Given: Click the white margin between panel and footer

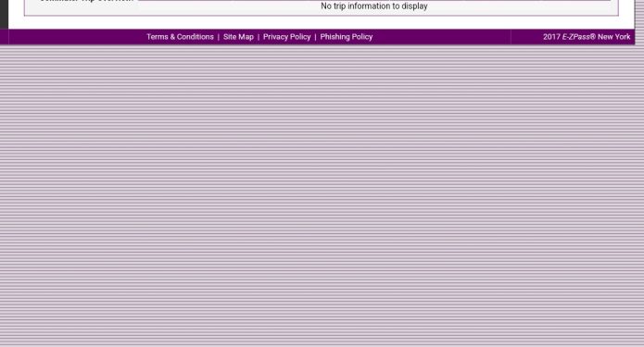Looking at the screenshot, I should coord(322,22).
